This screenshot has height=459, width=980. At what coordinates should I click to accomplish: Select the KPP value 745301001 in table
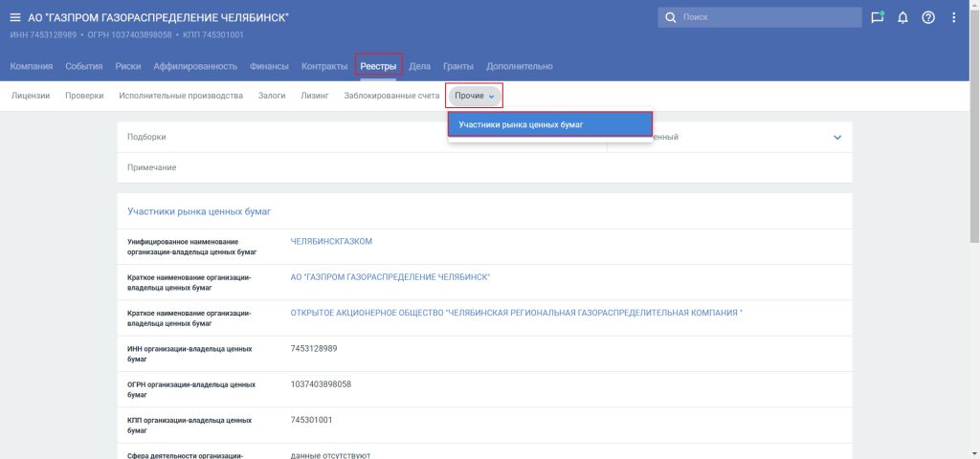coord(311,420)
